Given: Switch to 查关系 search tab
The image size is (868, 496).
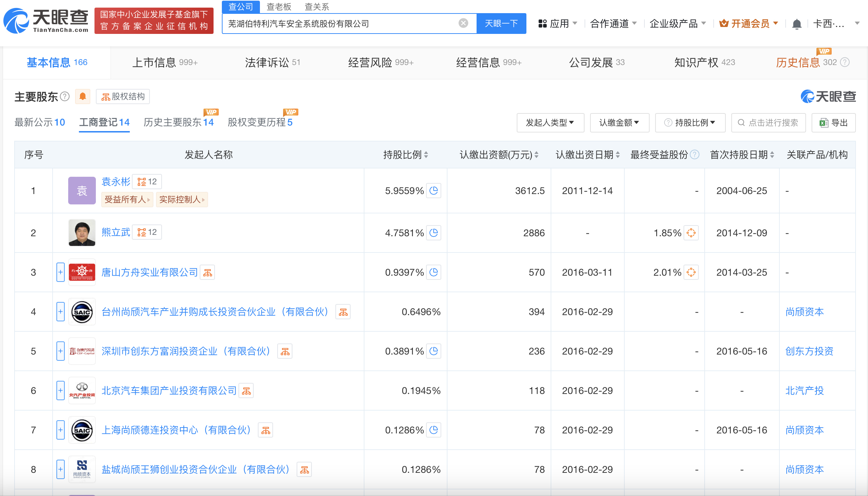Looking at the screenshot, I should coord(317,7).
